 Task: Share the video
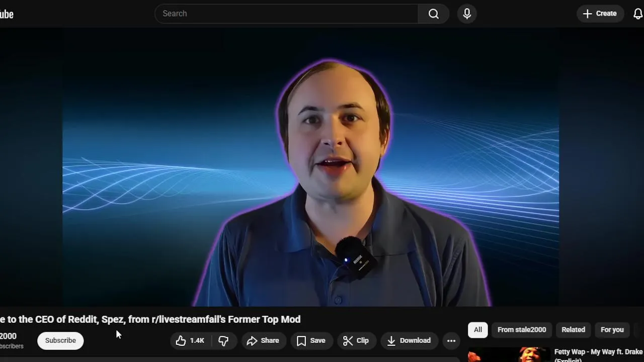pyautogui.click(x=263, y=340)
